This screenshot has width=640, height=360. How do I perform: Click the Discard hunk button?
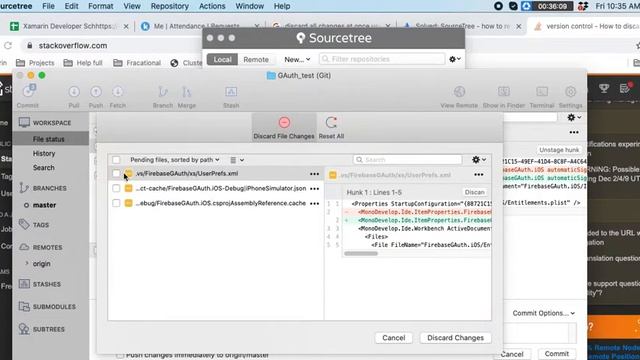475,192
